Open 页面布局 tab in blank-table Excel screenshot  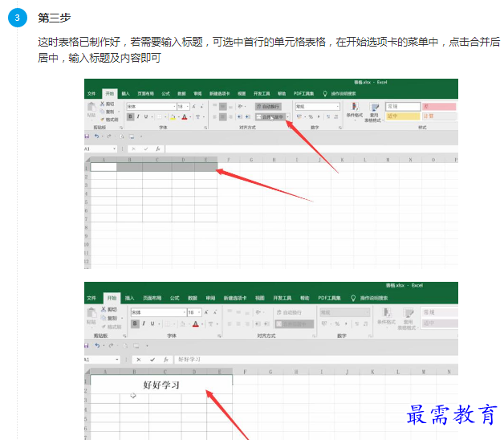145,94
